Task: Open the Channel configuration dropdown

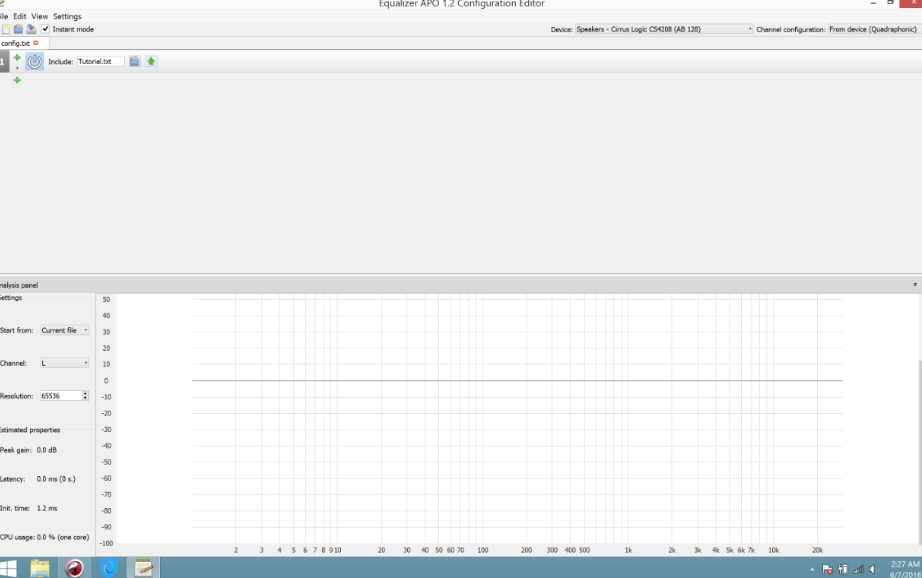Action: (x=873, y=29)
